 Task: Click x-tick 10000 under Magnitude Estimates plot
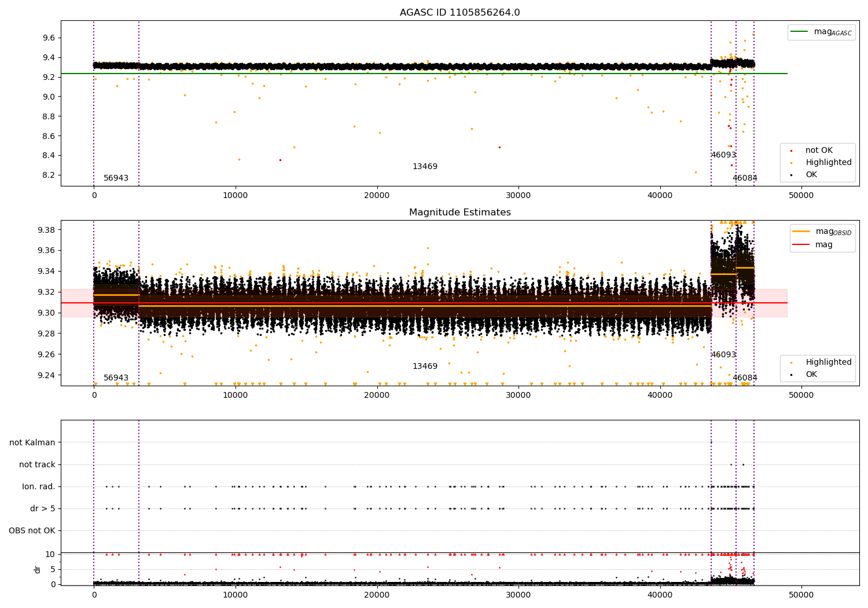[236, 395]
